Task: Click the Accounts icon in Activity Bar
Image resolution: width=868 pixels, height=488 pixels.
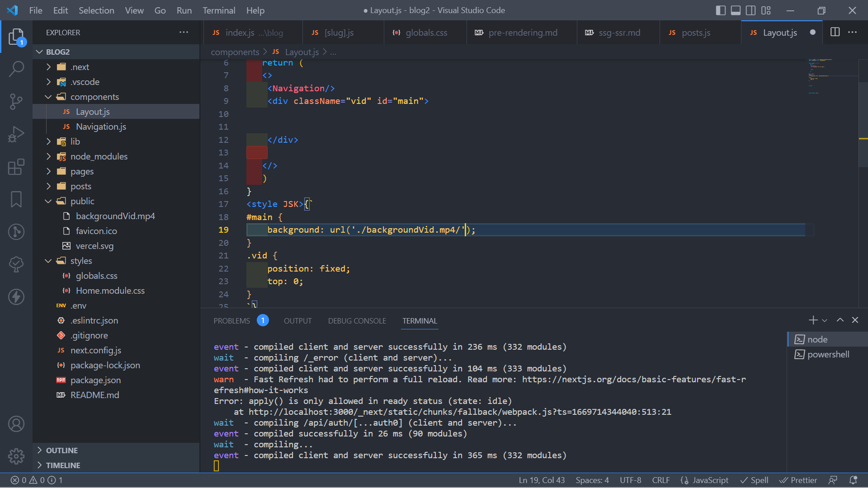Action: pos(16,424)
